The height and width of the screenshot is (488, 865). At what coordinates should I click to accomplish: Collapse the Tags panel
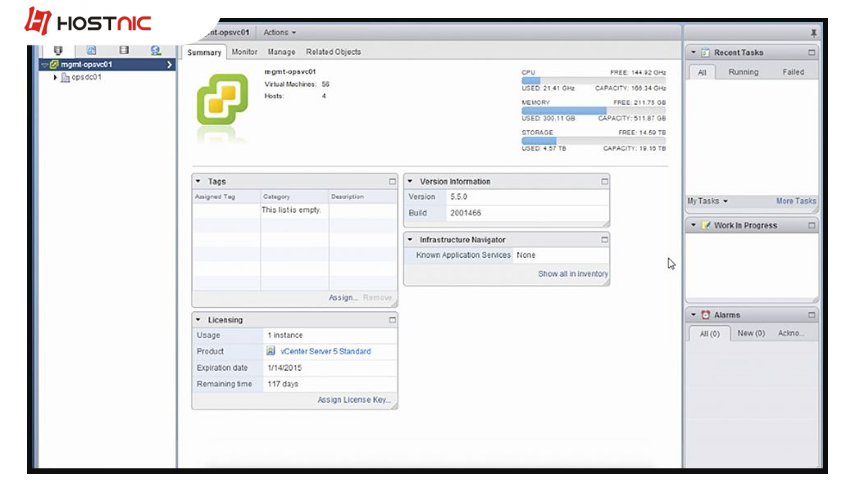pyautogui.click(x=198, y=181)
